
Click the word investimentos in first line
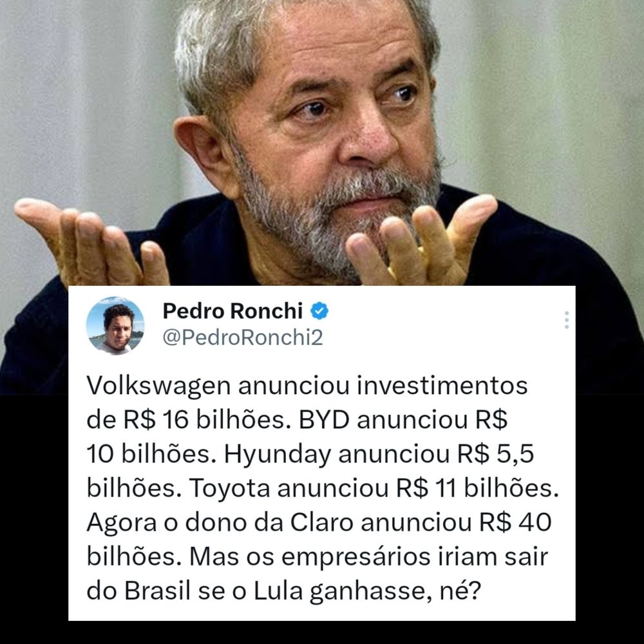(x=442, y=386)
